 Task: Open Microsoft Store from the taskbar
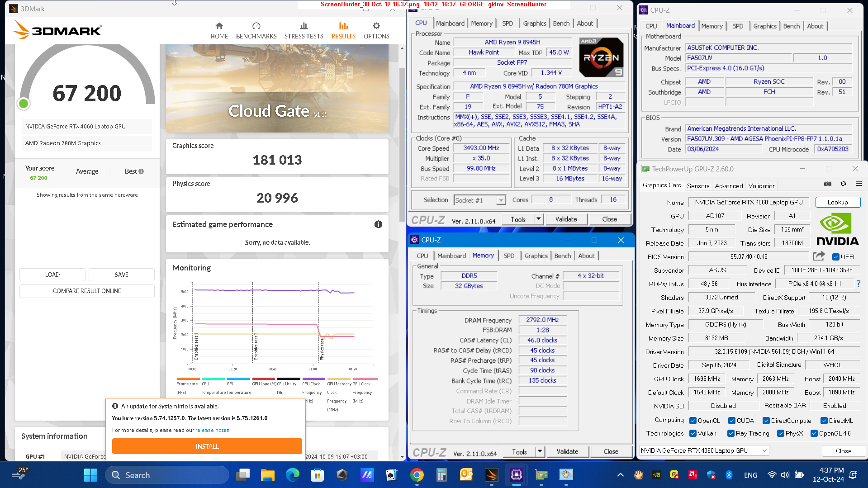pyautogui.click(x=317, y=475)
